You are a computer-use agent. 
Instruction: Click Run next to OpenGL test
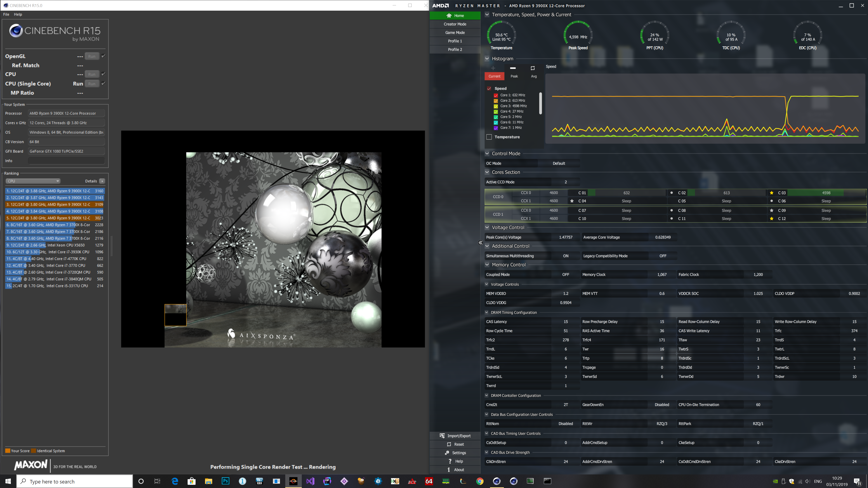tap(92, 56)
